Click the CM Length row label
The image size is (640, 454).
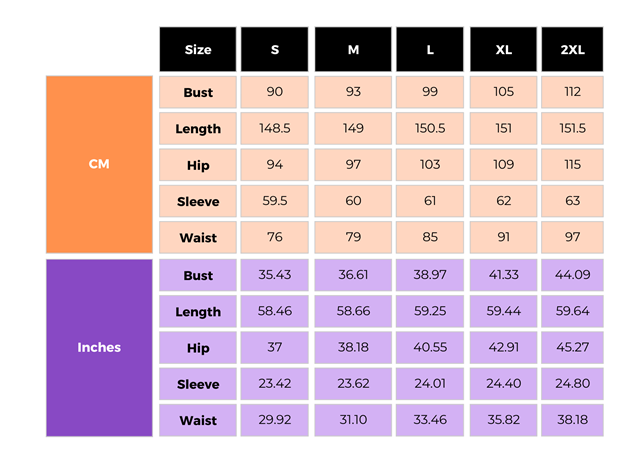[198, 129]
